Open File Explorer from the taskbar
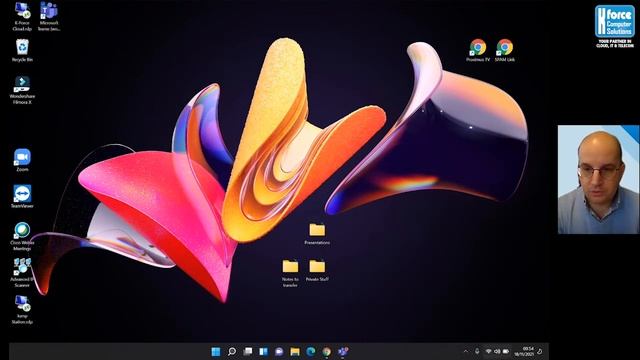Viewport: 640px width, 360px height. pyautogui.click(x=295, y=351)
